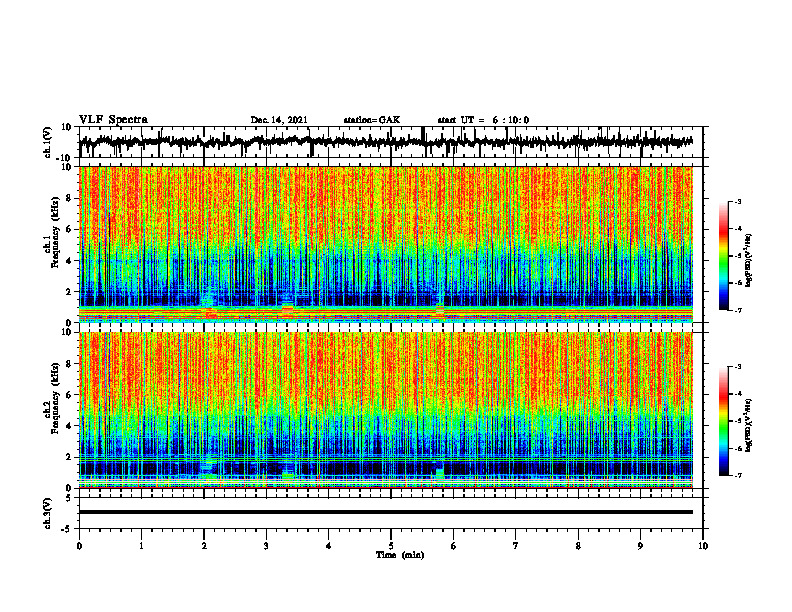Click the ch.3 flat black trace line
The height and width of the screenshot is (612, 792).
(x=386, y=512)
